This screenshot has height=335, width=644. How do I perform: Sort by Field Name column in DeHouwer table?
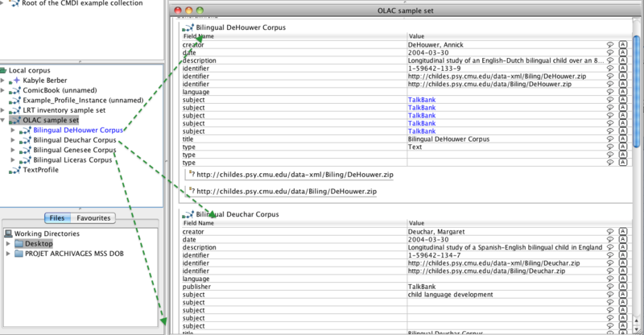294,36
